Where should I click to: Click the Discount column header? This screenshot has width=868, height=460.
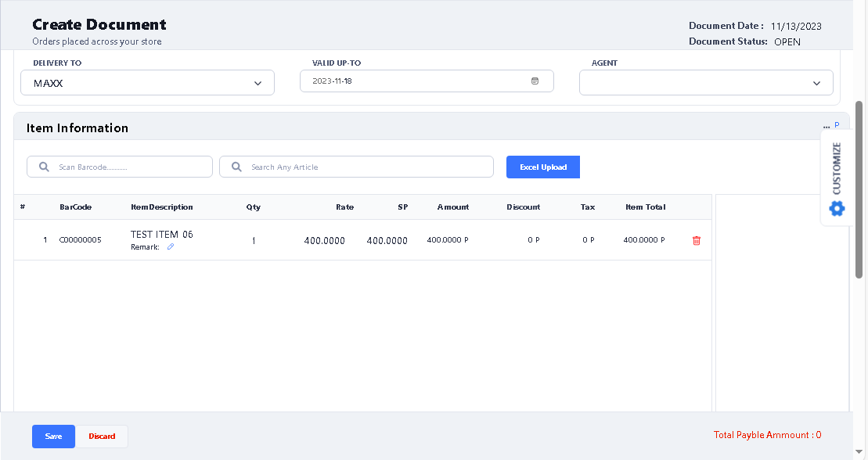[523, 207]
